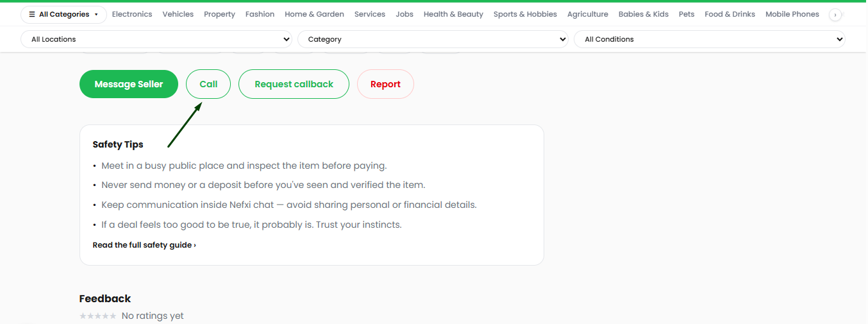The width and height of the screenshot is (868, 324).
Task: Go to Vehicles category
Action: pos(178,14)
